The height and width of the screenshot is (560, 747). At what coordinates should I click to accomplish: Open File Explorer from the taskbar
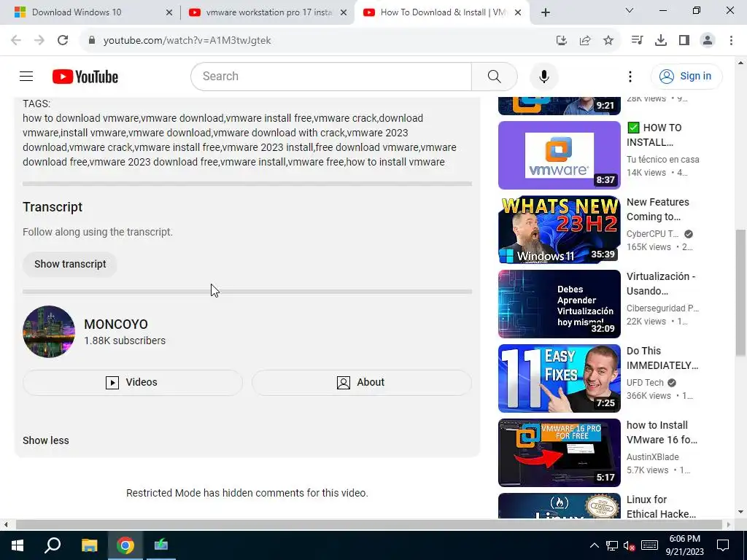(89, 545)
